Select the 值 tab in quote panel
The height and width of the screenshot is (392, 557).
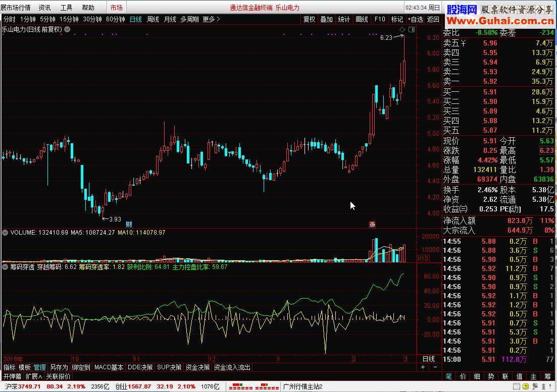[x=520, y=376]
